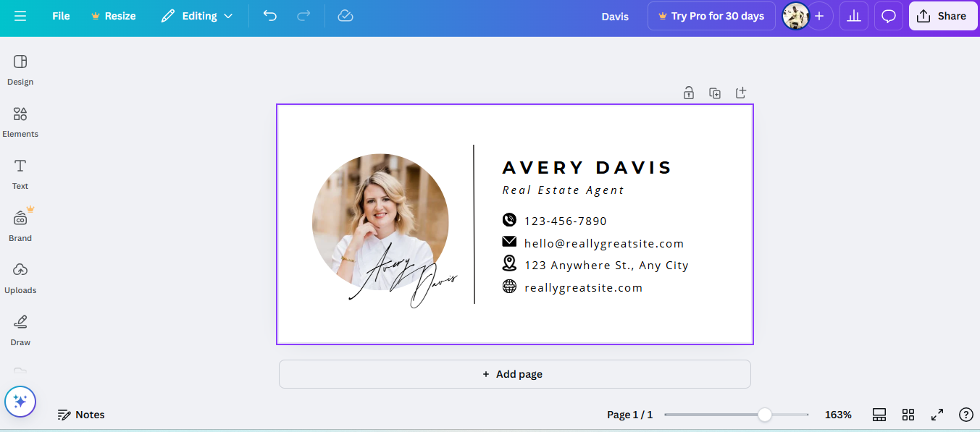This screenshot has width=980, height=432.
Task: Open the help question mark
Action: pos(966,415)
